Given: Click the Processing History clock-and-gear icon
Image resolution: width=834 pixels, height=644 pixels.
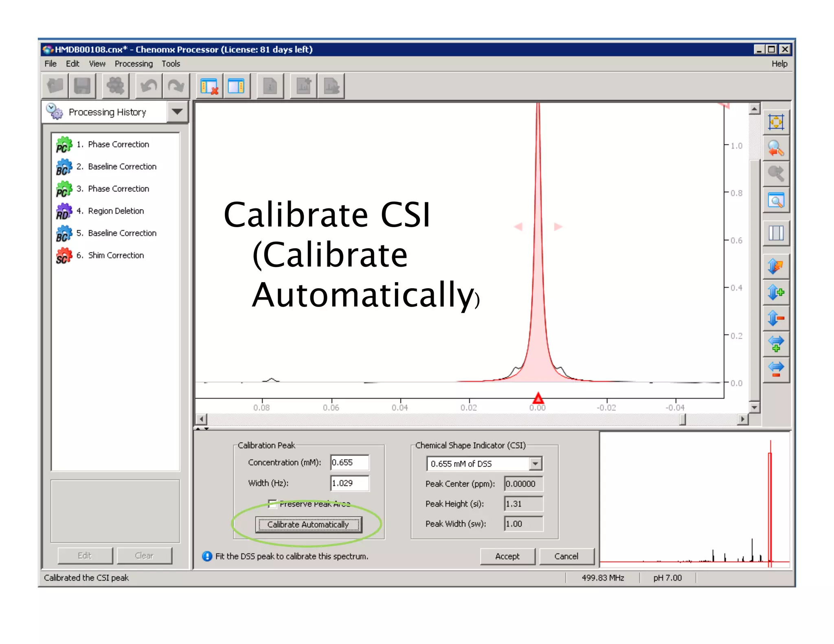Looking at the screenshot, I should tap(54, 112).
